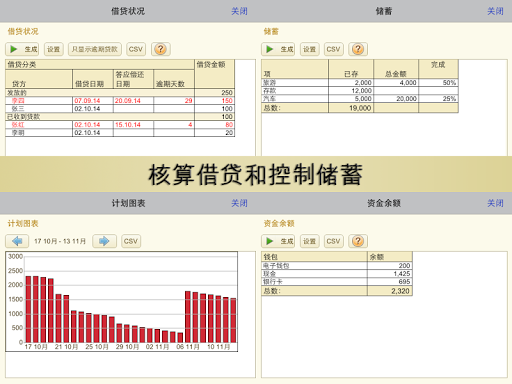Viewport: 512px width, 384px height.
Task: Go to previous period with left arrow
Action: (x=17, y=241)
